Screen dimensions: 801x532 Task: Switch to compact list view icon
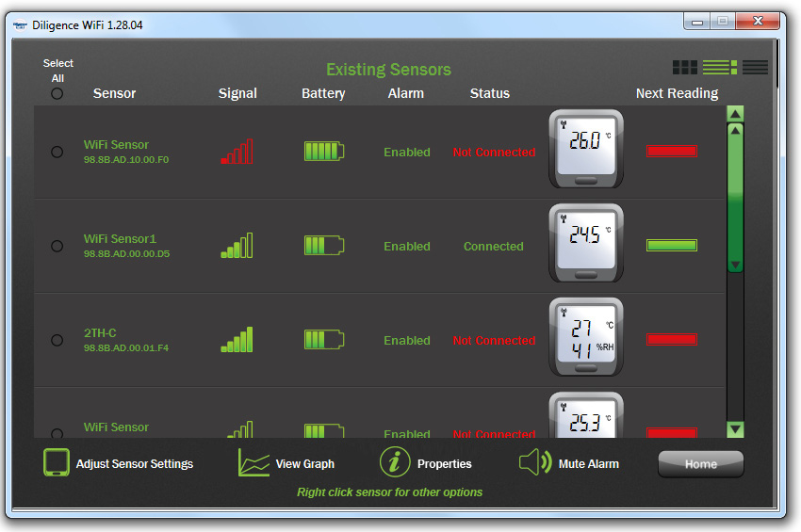click(x=755, y=68)
